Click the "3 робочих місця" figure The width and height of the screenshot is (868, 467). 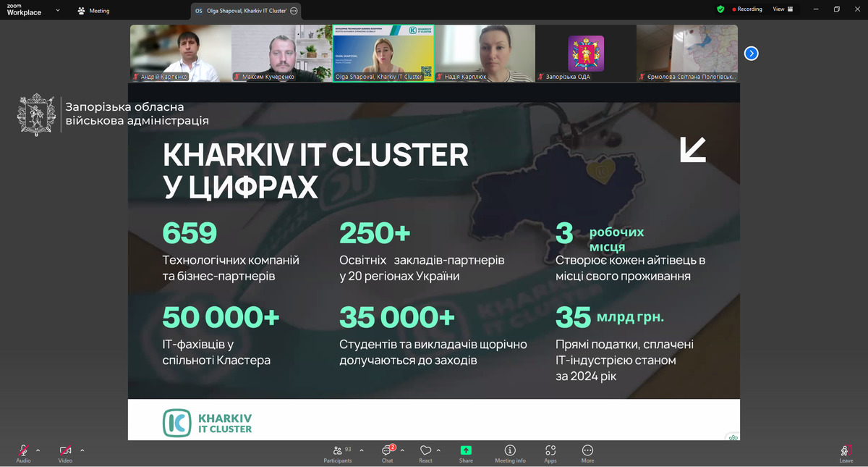(x=600, y=237)
